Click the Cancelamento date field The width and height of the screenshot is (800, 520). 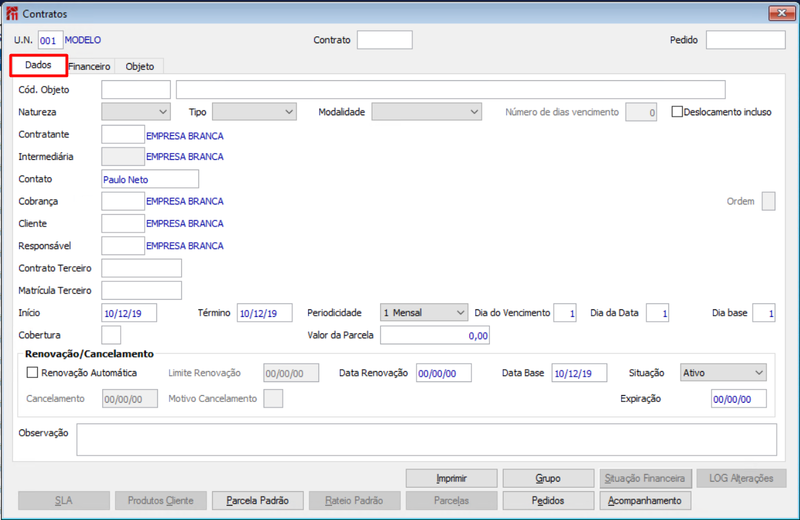tap(130, 399)
